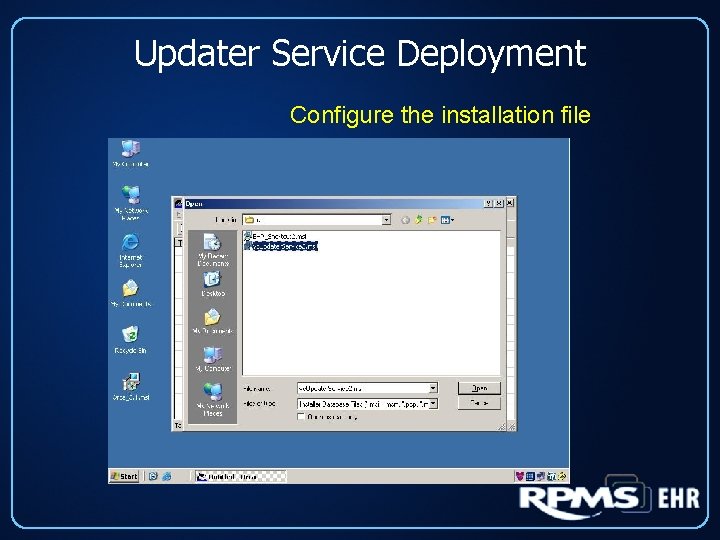Expand the Files of type dropdown
Screen dimensions: 720x540
[x=433, y=404]
